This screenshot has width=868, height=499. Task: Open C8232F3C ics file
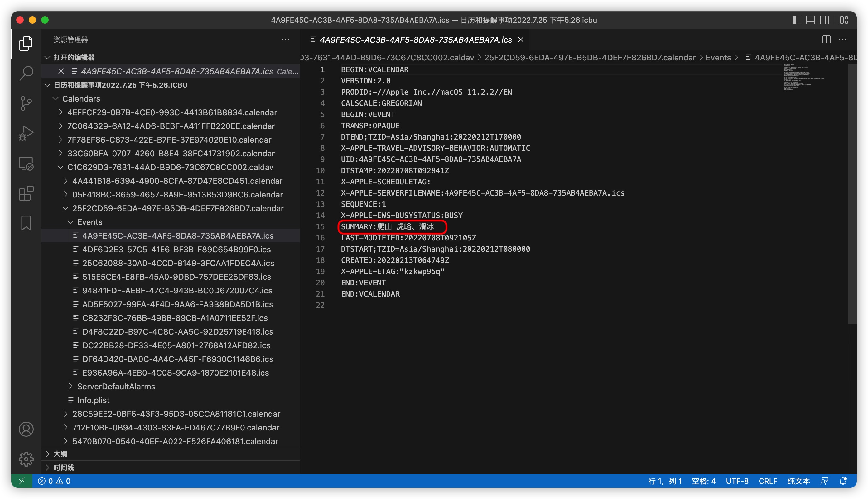pos(171,318)
